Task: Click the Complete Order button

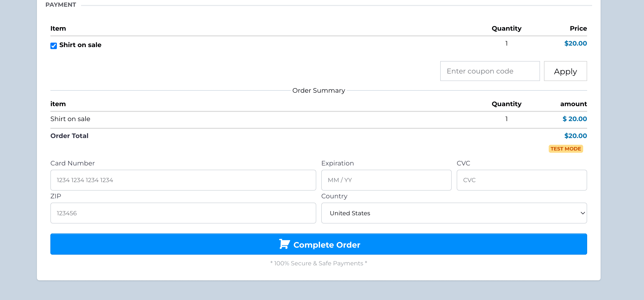Action: (319, 244)
